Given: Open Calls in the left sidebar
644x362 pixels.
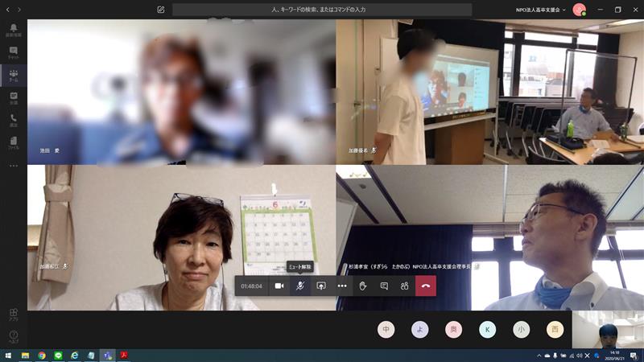Looking at the screenshot, I should (13, 121).
